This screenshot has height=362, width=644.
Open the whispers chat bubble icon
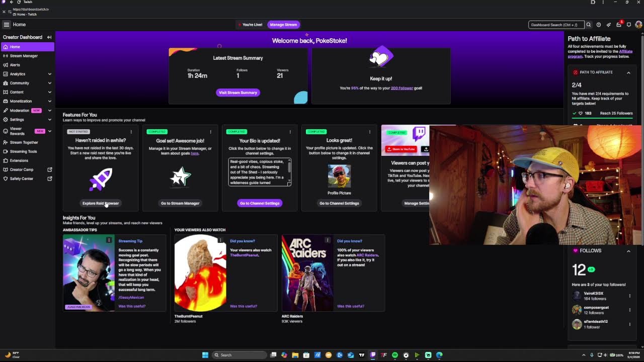628,25
